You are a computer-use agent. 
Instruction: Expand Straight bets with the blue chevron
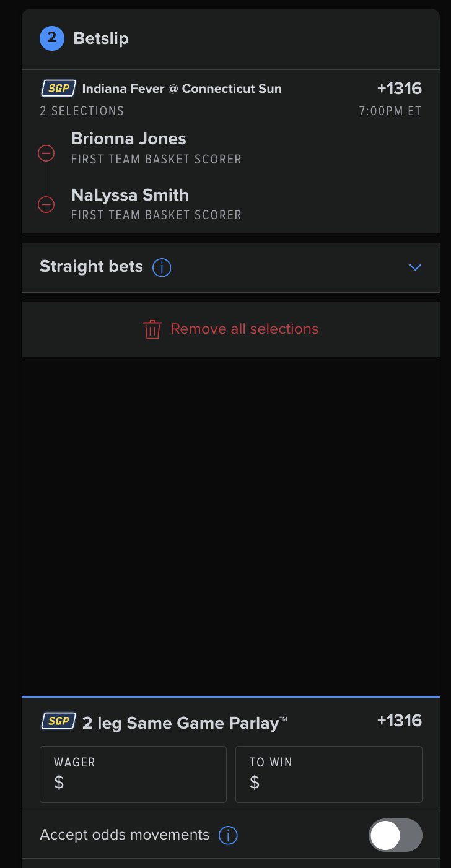coord(415,267)
